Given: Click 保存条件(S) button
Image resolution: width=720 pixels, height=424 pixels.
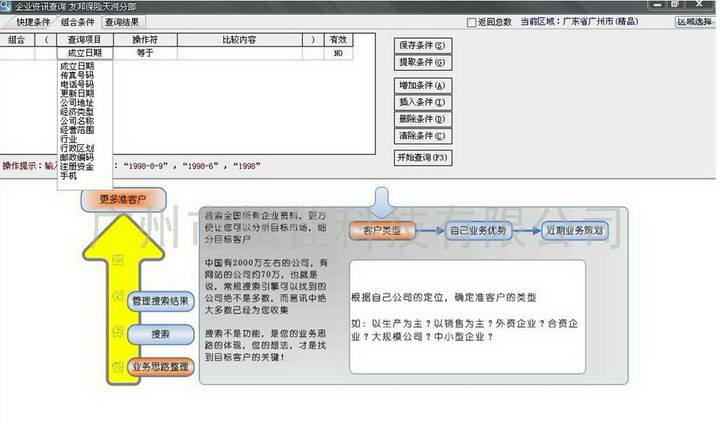Looking at the screenshot, I should tap(422, 45).
